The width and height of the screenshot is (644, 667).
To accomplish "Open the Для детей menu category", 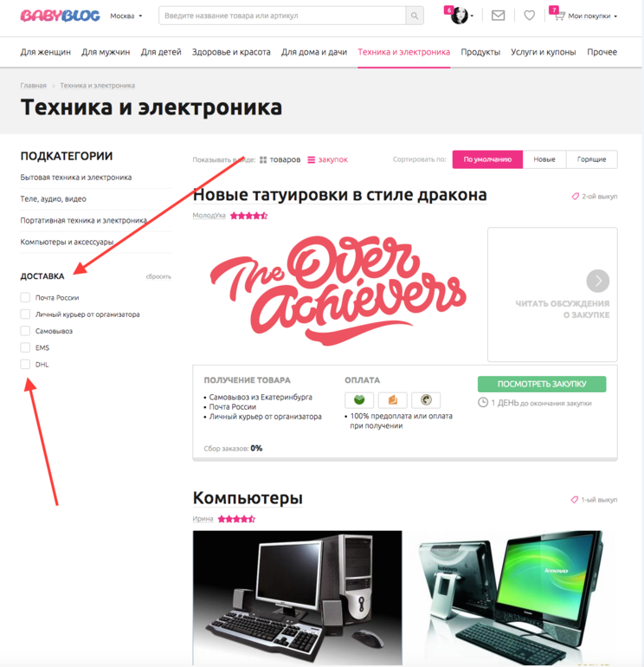I will coord(161,52).
